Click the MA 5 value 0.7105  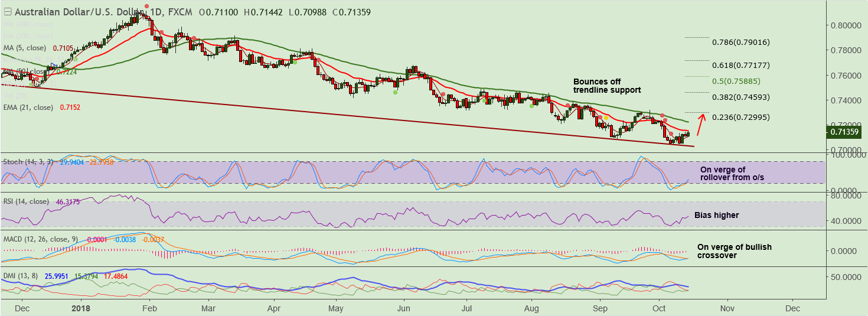(x=63, y=48)
